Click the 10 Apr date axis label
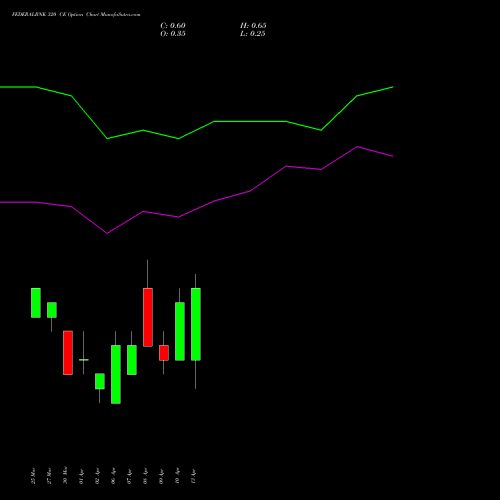Image resolution: width=500 pixels, height=500 pixels. [177, 477]
